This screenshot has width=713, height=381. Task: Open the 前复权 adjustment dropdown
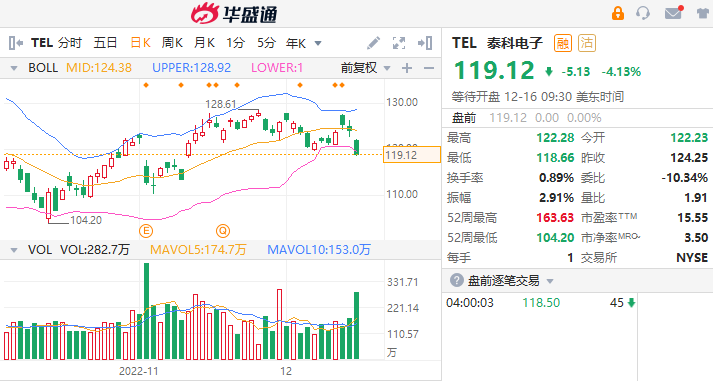[x=366, y=68]
